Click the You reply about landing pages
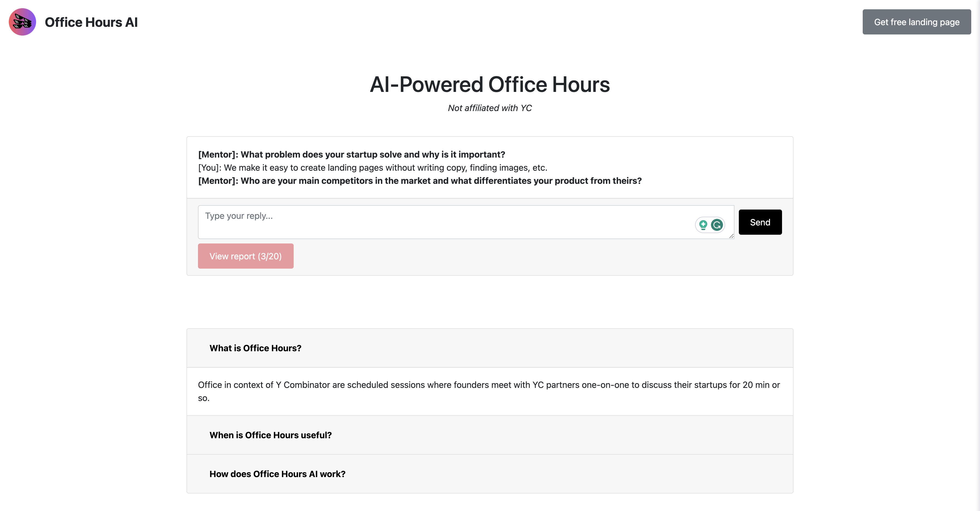Screen dimensions: 980x511 [x=372, y=168]
